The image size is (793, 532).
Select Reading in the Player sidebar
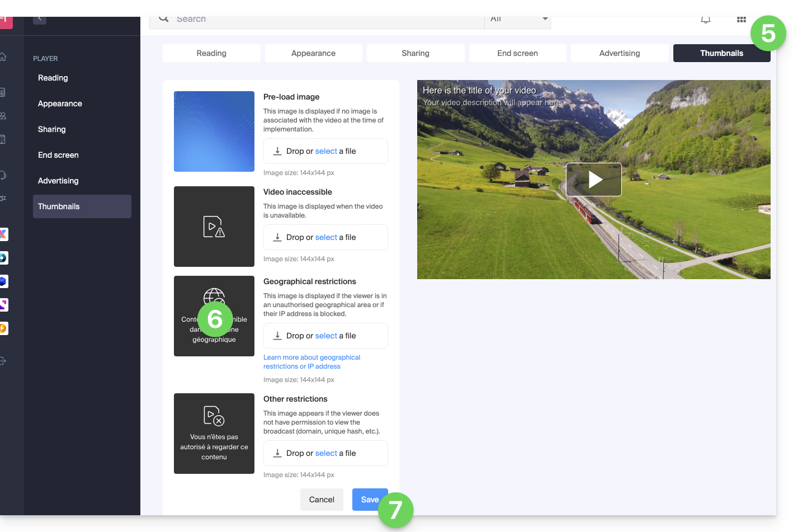(x=53, y=78)
